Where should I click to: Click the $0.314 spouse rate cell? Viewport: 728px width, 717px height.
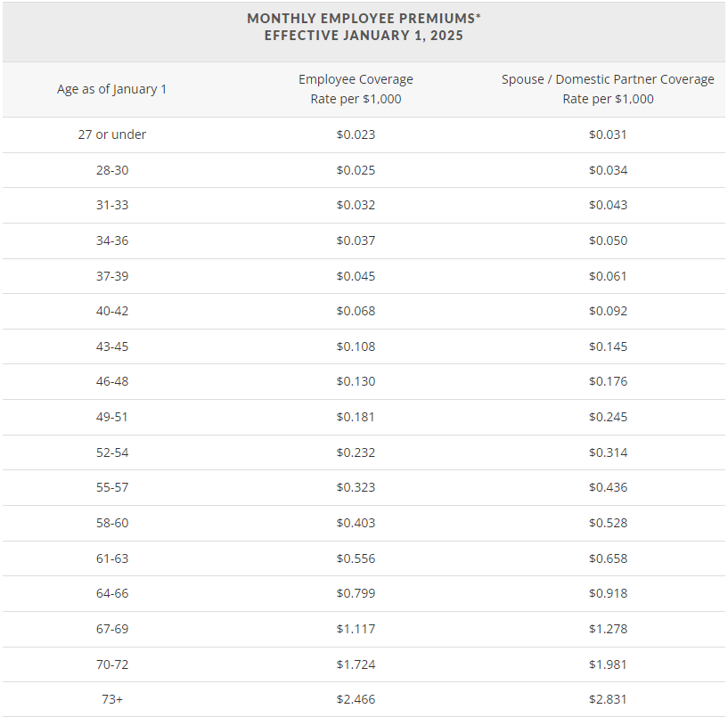pyautogui.click(x=608, y=452)
